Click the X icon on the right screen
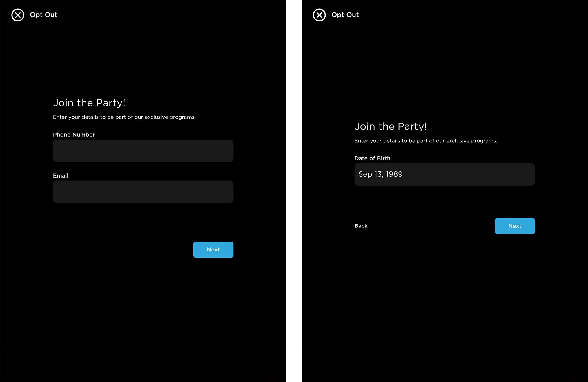588x382 pixels. tap(319, 15)
